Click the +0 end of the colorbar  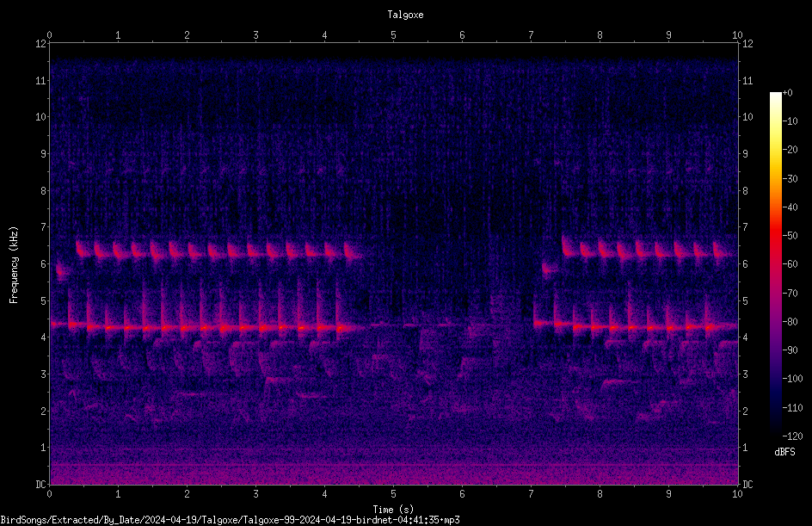(787, 93)
